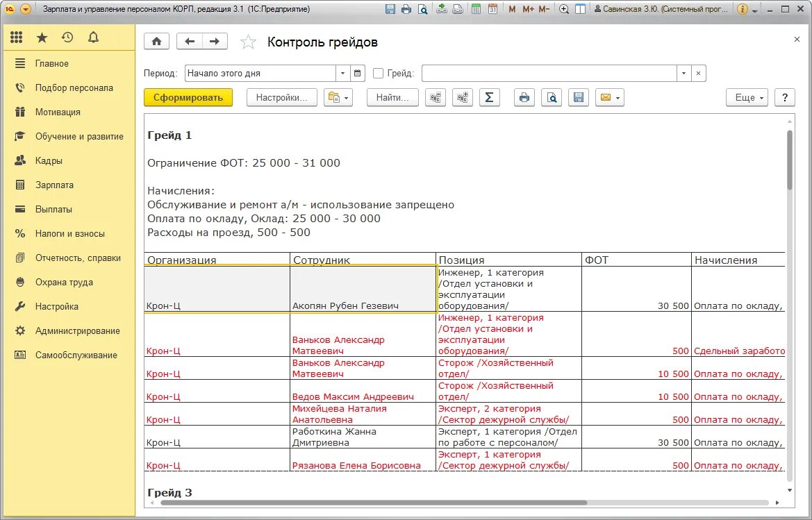Click the horizontal scrollbar of report
The width and height of the screenshot is (812, 520).
pyautogui.click(x=374, y=503)
